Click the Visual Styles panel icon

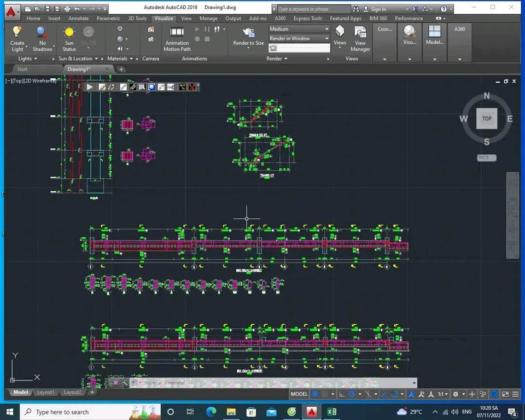[410, 31]
